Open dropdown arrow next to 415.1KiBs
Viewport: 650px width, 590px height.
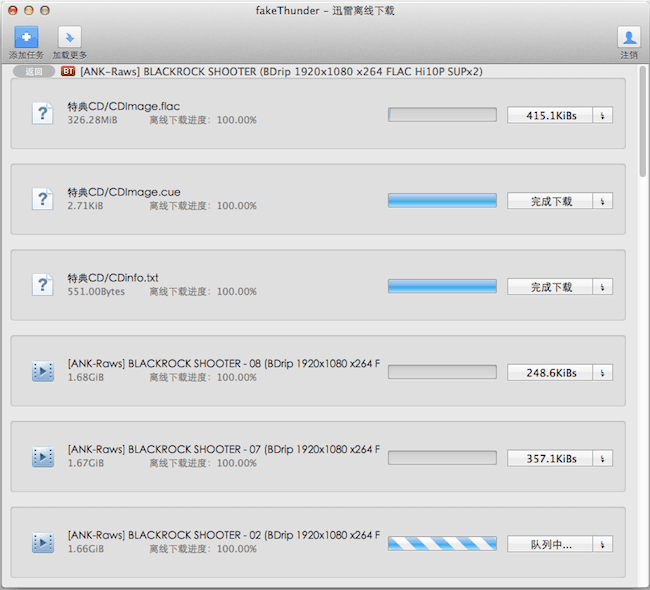[x=603, y=115]
